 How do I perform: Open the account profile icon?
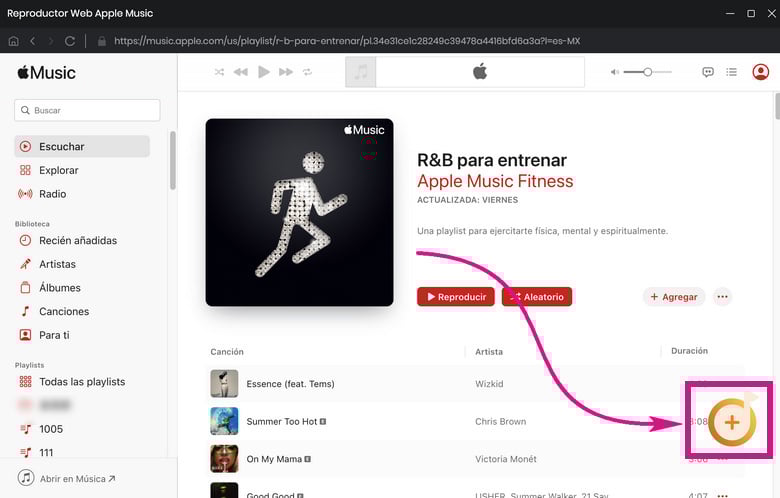[x=761, y=72]
